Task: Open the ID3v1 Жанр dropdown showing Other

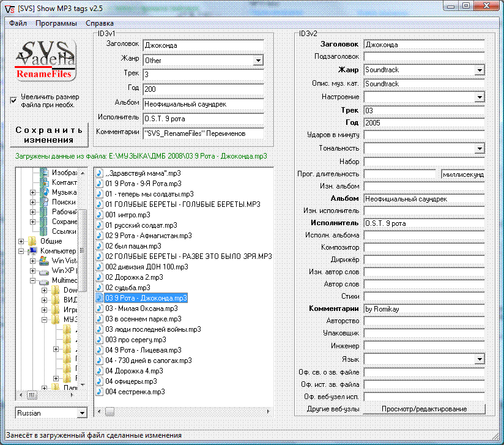Action: click(x=258, y=61)
